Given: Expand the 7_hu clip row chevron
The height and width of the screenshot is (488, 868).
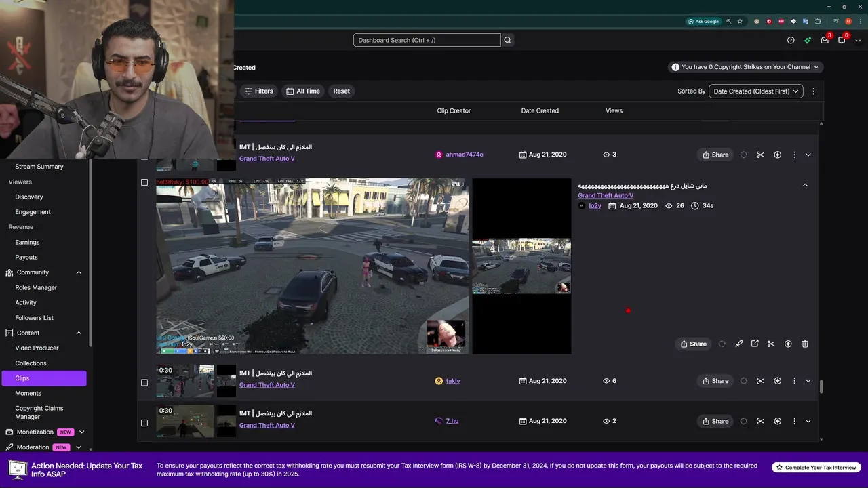Looking at the screenshot, I should point(808,421).
